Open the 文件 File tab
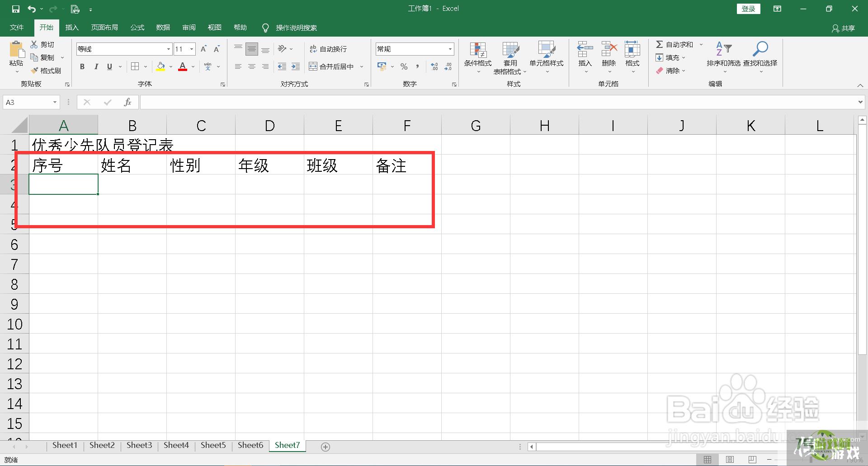Image resolution: width=868 pixels, height=466 pixels. coord(17,28)
